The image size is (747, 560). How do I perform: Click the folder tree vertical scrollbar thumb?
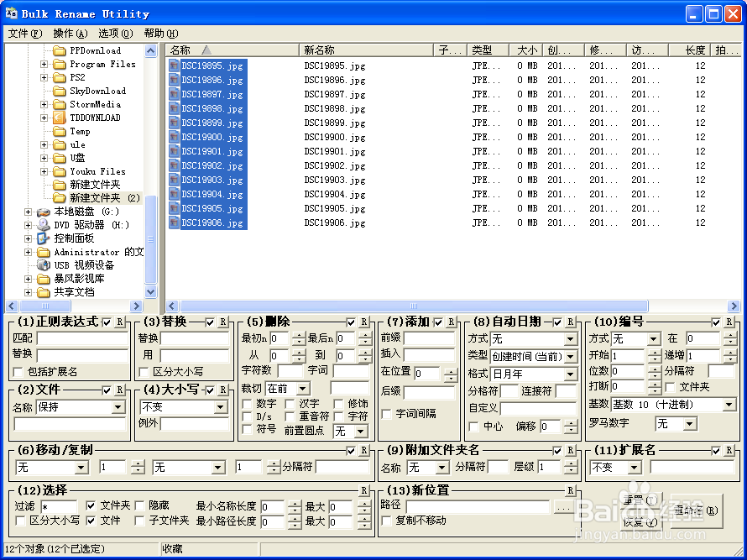[x=150, y=240]
